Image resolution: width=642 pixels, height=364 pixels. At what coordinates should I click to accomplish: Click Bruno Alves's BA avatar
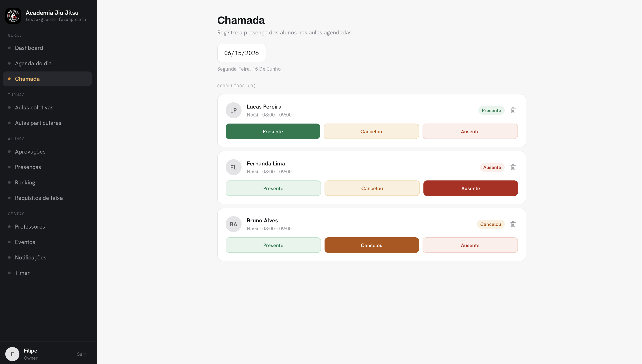click(233, 224)
